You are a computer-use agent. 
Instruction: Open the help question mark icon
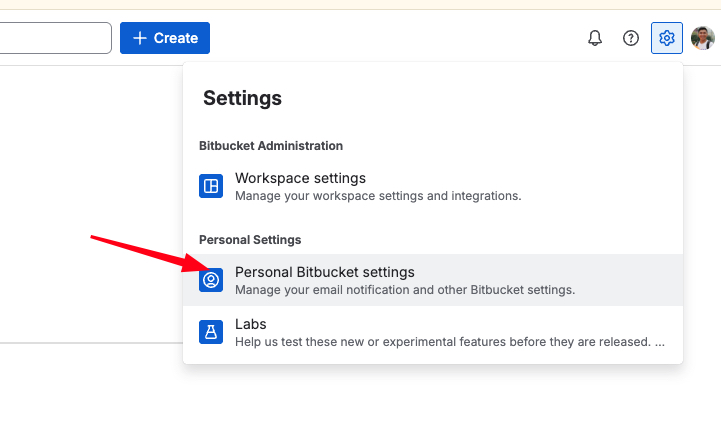tap(630, 38)
